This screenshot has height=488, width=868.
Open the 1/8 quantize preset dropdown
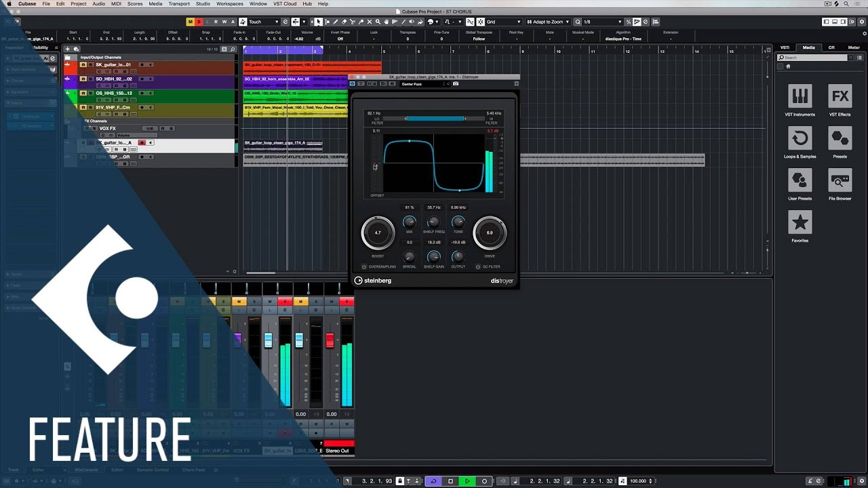click(x=602, y=22)
